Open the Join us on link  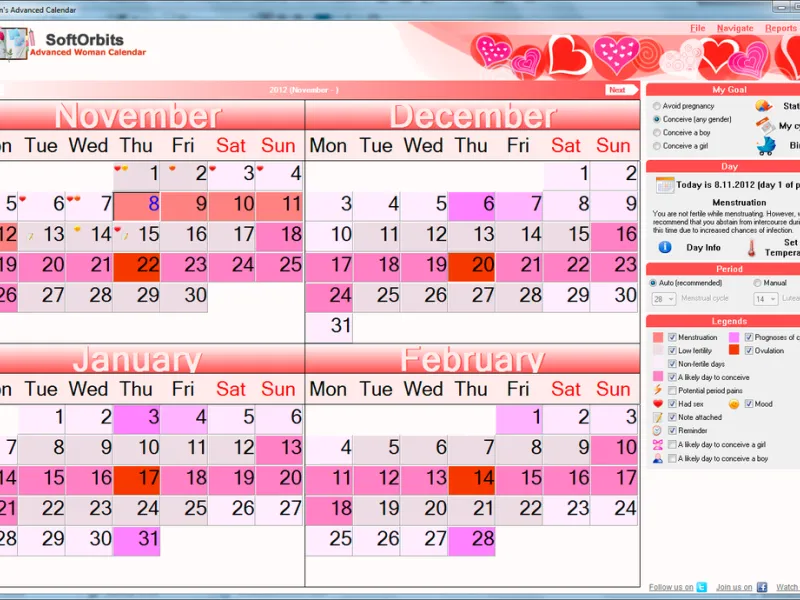click(x=734, y=587)
